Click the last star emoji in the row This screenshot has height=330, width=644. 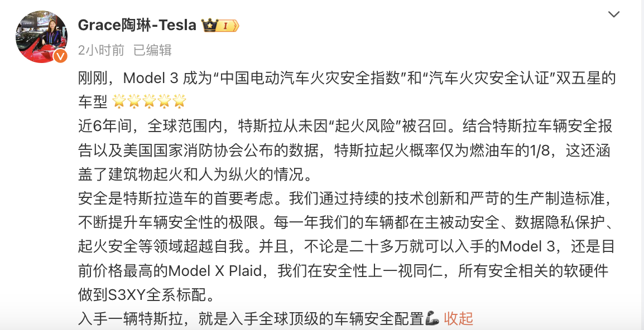pos(180,101)
